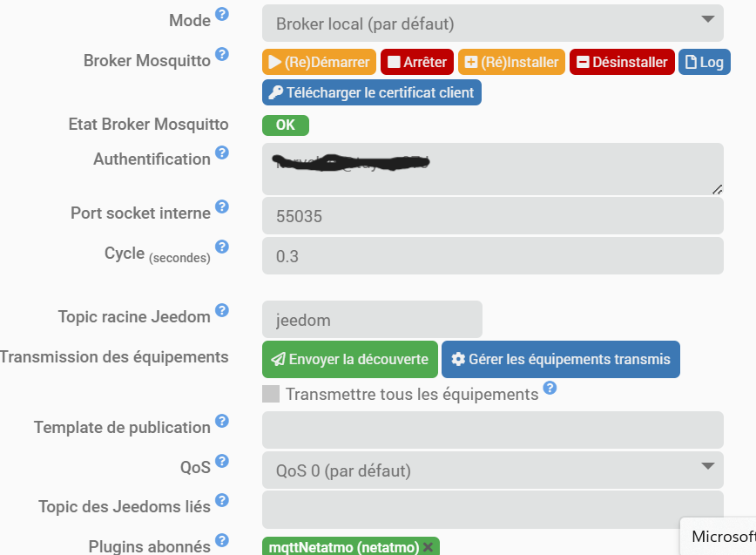Open help icon next to QoS label
Screen dimensions: 756x555
[x=222, y=461]
